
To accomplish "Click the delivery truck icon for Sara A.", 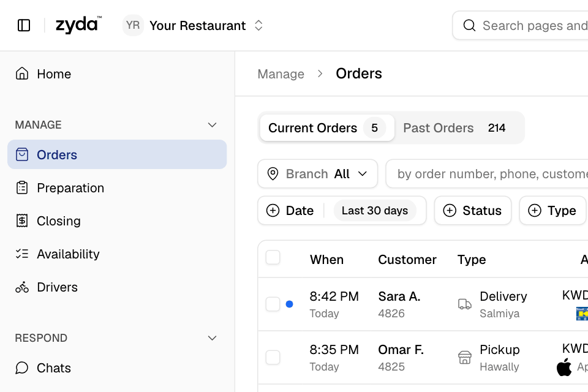I will click(x=465, y=304).
